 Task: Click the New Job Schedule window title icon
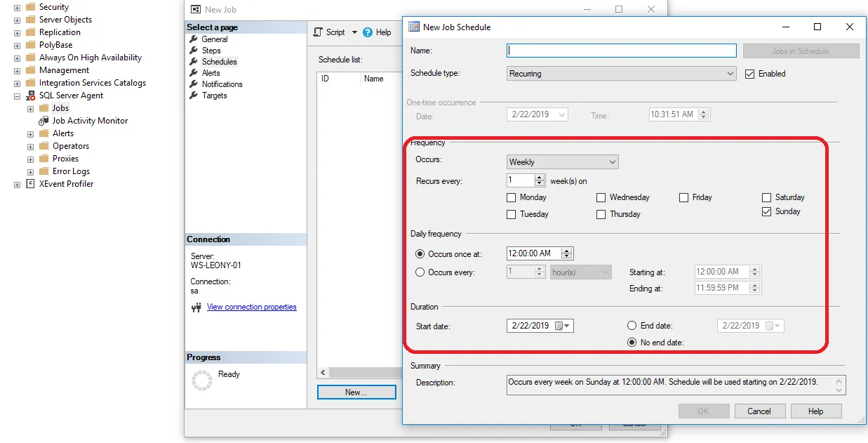414,27
